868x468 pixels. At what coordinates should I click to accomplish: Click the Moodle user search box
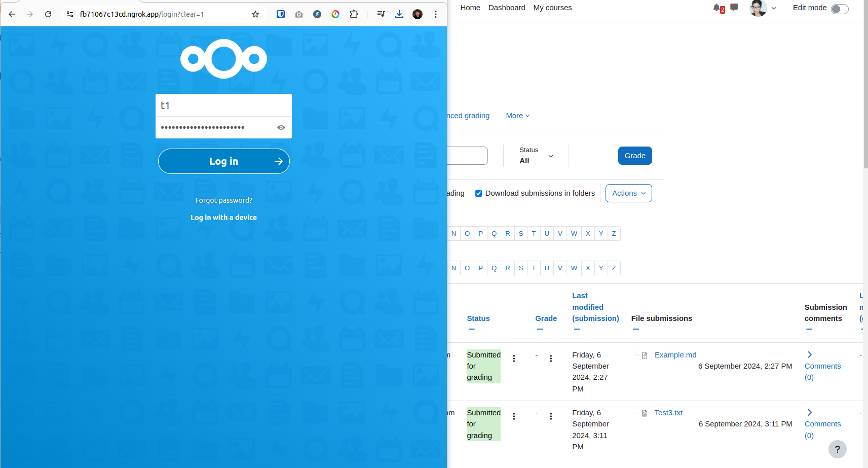pos(468,156)
